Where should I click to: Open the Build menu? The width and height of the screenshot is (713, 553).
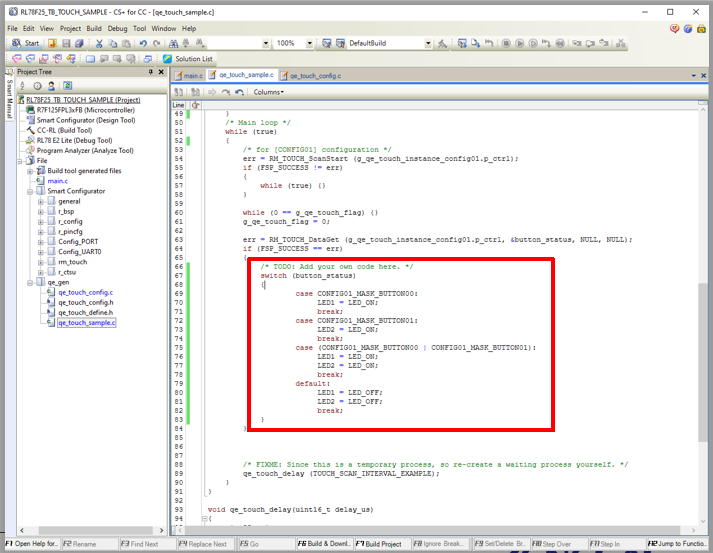[x=94, y=28]
